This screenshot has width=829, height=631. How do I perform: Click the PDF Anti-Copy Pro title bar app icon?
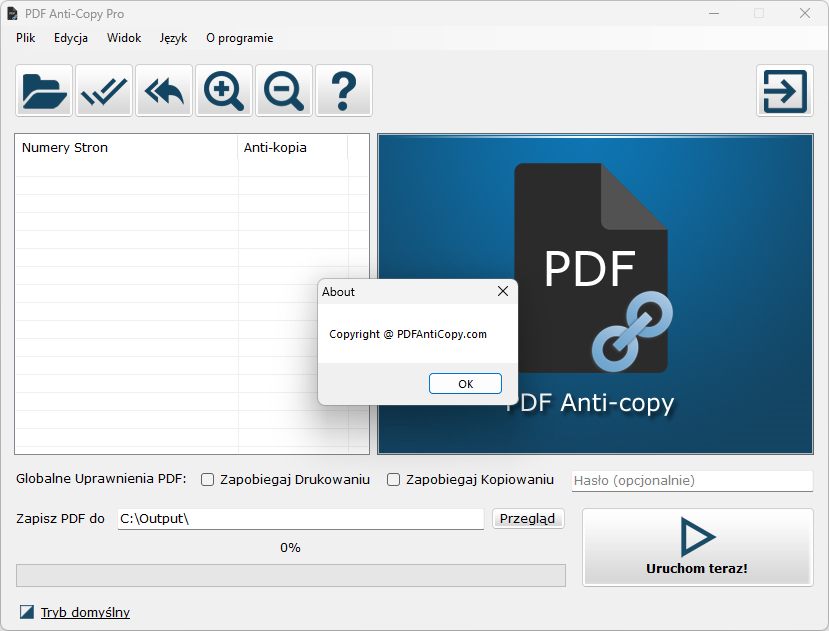tap(12, 13)
